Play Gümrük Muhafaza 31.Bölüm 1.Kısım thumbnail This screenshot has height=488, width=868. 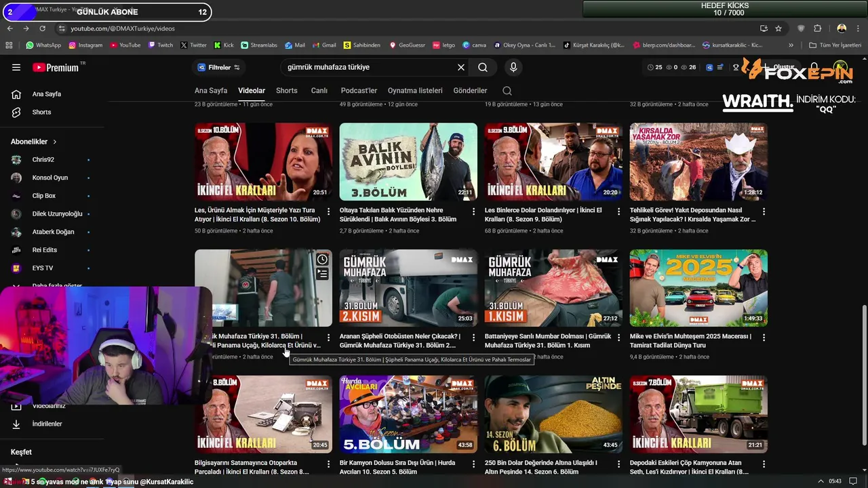click(x=553, y=288)
